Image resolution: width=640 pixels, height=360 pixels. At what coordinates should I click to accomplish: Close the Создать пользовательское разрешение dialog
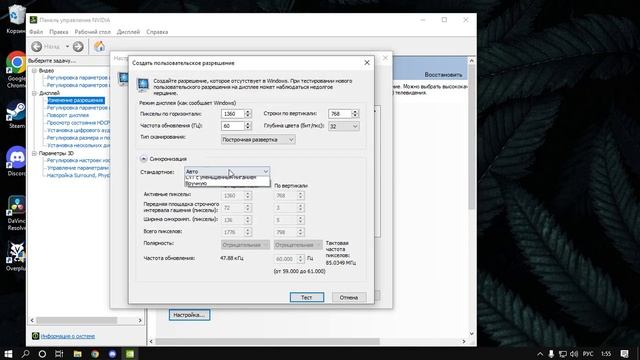[367, 63]
